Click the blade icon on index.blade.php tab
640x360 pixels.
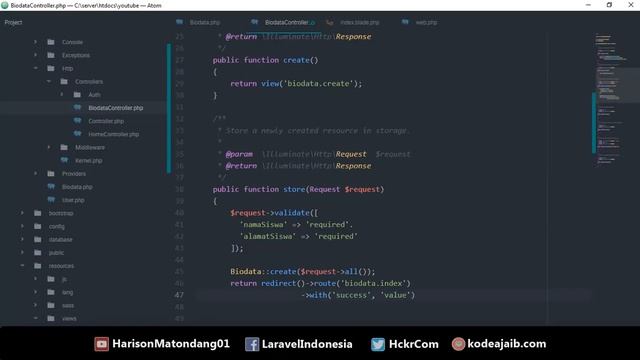pyautogui.click(x=330, y=22)
